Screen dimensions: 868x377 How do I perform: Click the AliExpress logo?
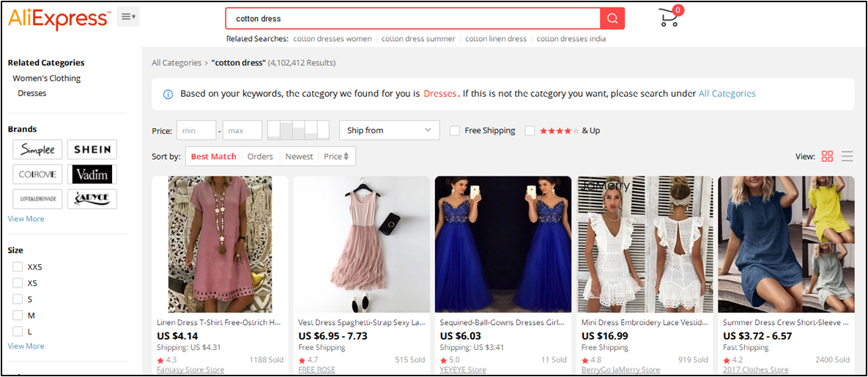pyautogui.click(x=59, y=18)
